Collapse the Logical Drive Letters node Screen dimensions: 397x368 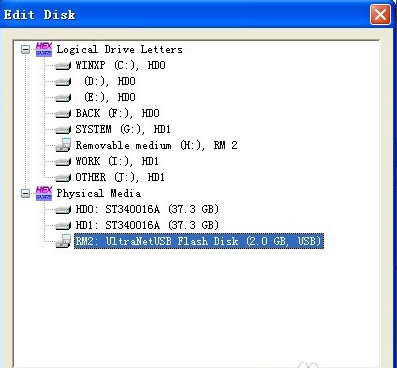point(26,50)
